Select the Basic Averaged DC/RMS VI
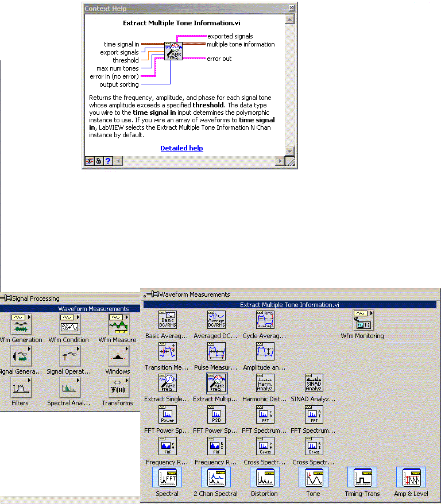The image size is (441, 504). pos(168,320)
